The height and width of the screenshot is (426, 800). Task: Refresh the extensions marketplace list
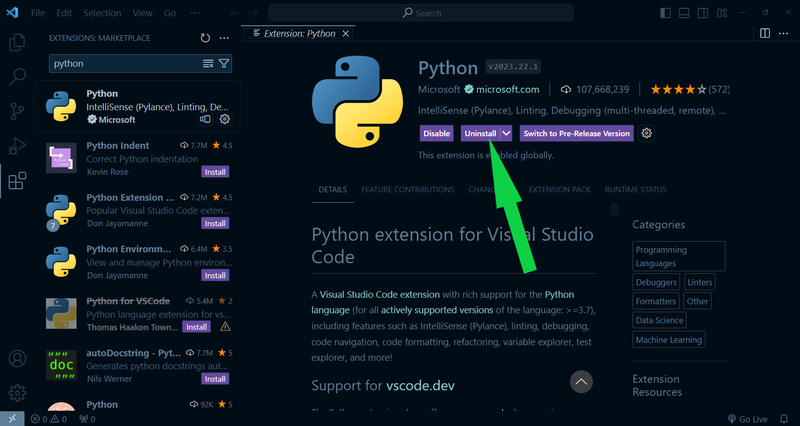click(205, 38)
